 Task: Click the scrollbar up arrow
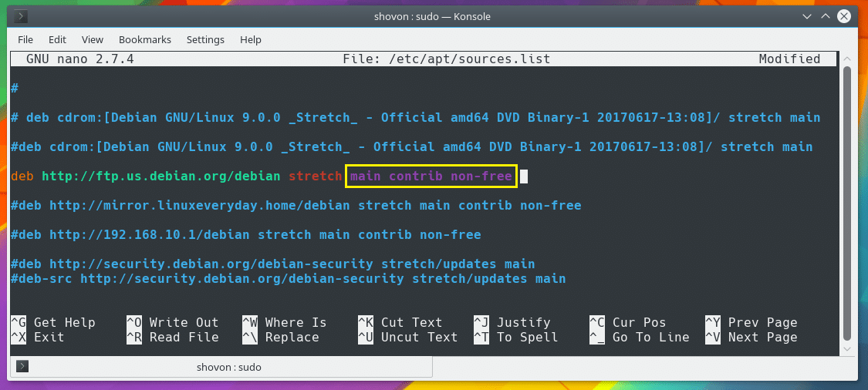pyautogui.click(x=847, y=59)
